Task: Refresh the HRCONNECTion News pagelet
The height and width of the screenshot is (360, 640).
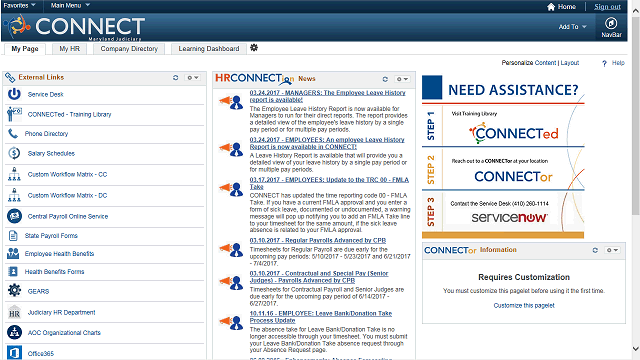Action: click(x=385, y=79)
